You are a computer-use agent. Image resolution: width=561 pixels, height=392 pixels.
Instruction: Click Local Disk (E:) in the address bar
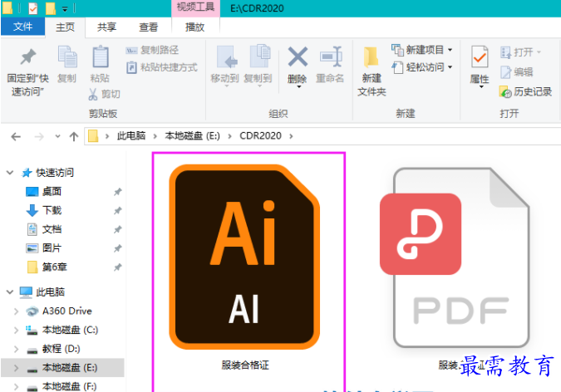[x=193, y=136]
